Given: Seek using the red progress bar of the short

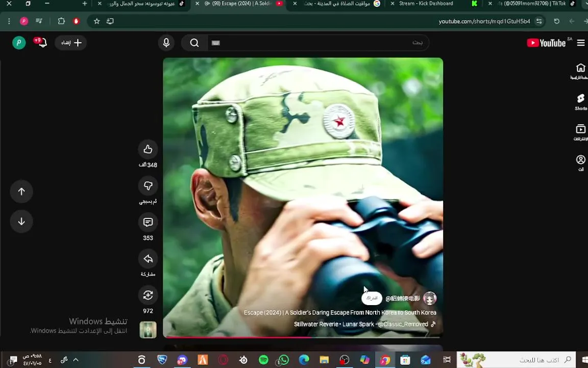Looking at the screenshot, I should point(303,337).
